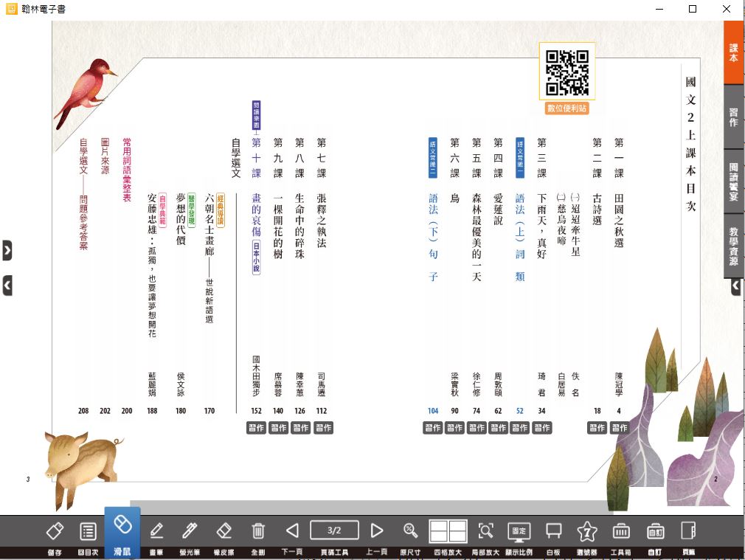Open 習作 for 第九課 一棵開花的樹
Image resolution: width=745 pixels, height=560 pixels.
[278, 428]
